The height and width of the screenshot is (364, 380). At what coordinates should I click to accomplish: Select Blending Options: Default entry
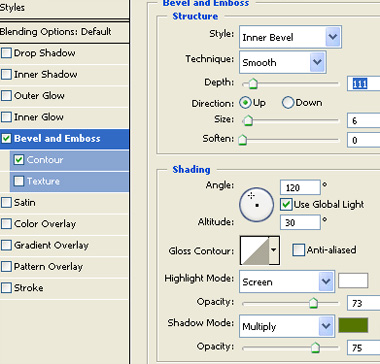coord(64,32)
